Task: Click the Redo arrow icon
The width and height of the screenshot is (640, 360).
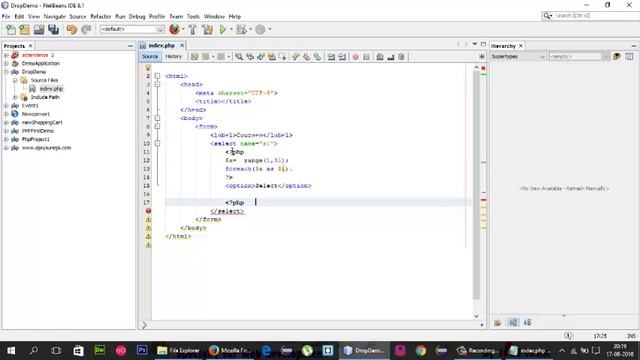Action: pyautogui.click(x=86, y=29)
